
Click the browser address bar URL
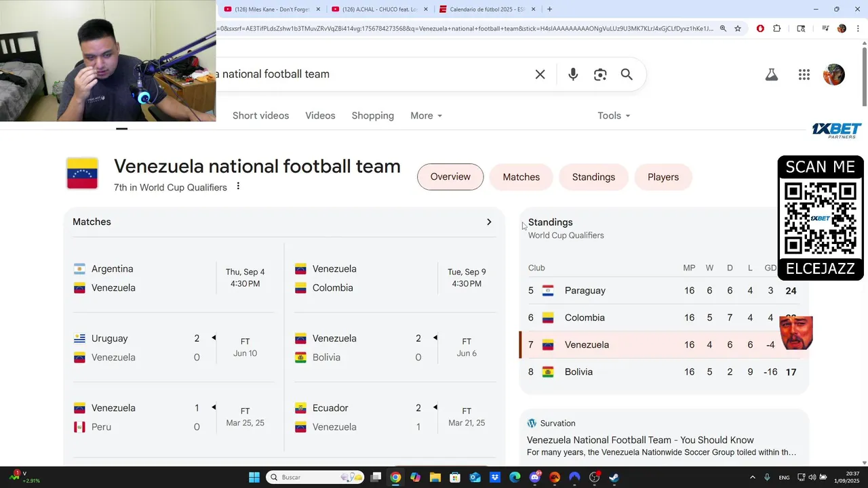465,28
